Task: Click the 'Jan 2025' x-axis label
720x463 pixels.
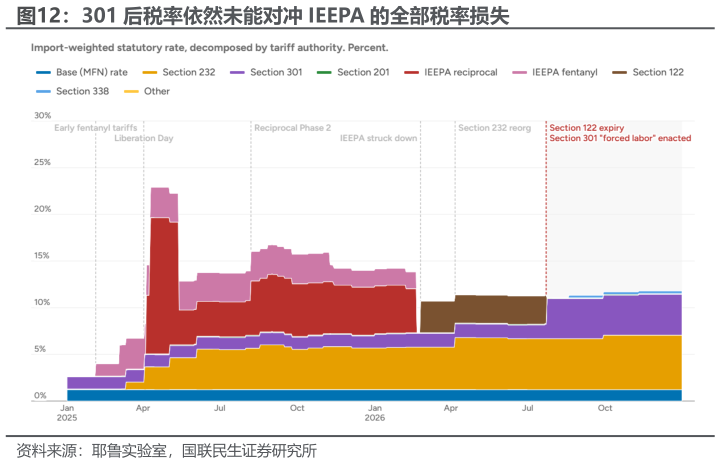Action: click(67, 413)
